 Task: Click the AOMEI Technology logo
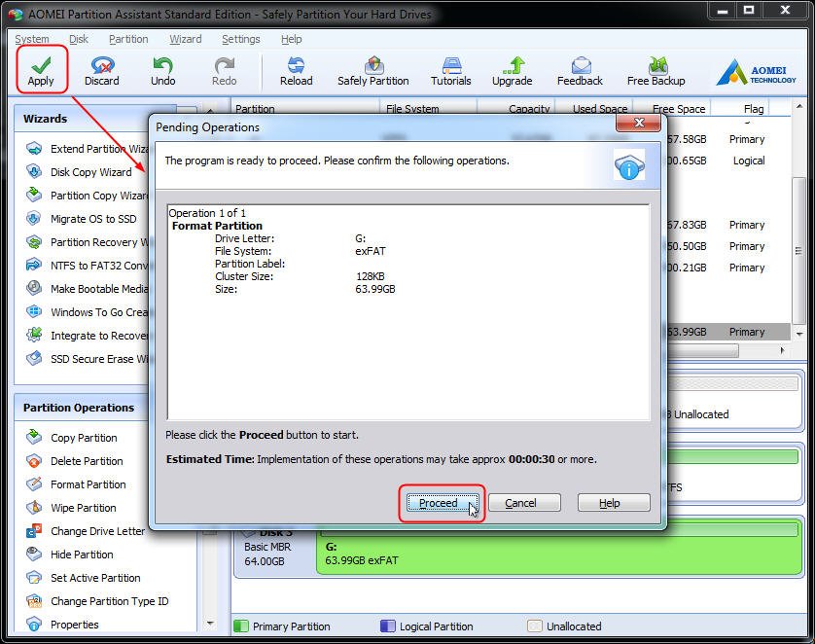[757, 72]
